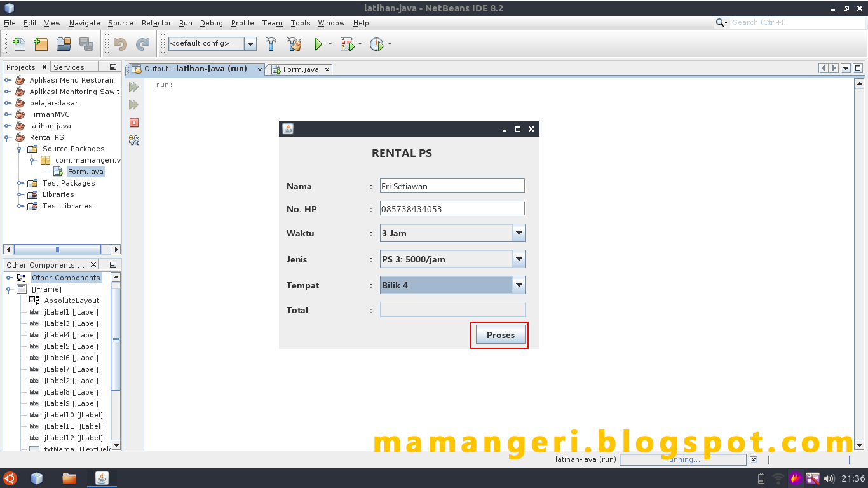Run the project with the green Run icon
This screenshot has height=488, width=868.
pyautogui.click(x=317, y=44)
